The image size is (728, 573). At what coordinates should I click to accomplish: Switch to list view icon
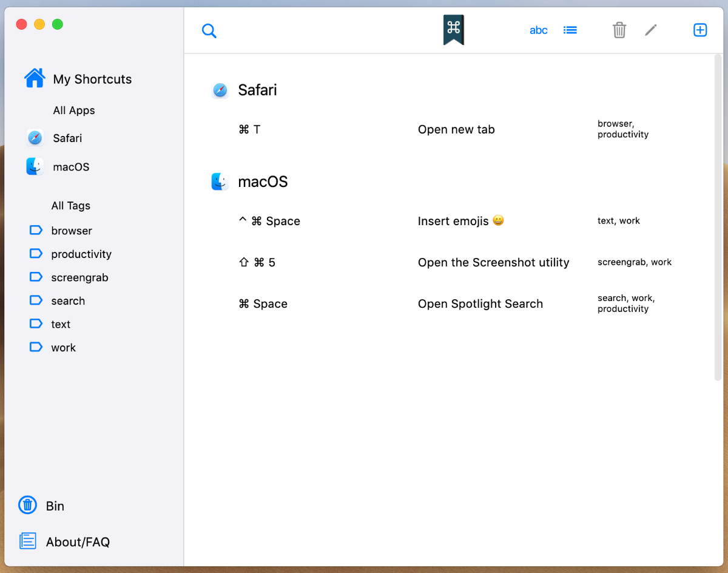[570, 30]
